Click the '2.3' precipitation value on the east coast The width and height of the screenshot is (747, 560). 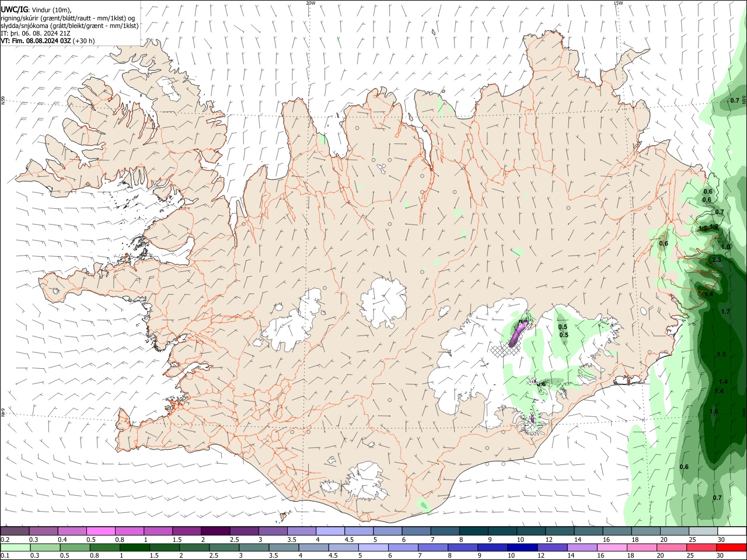tap(717, 260)
